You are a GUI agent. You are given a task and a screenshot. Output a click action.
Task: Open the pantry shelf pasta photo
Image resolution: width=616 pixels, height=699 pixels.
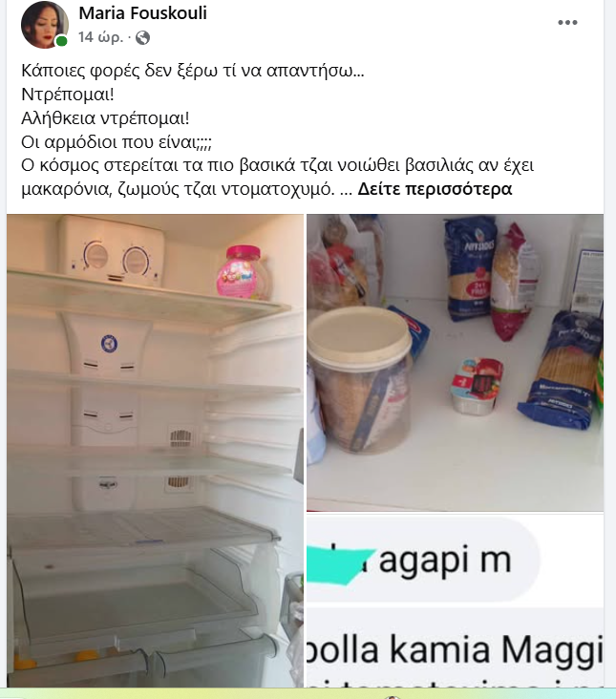456,363
